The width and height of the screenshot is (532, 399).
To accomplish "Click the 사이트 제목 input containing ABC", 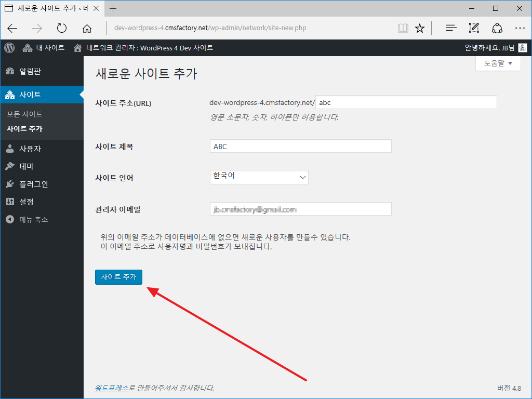I will pyautogui.click(x=301, y=146).
